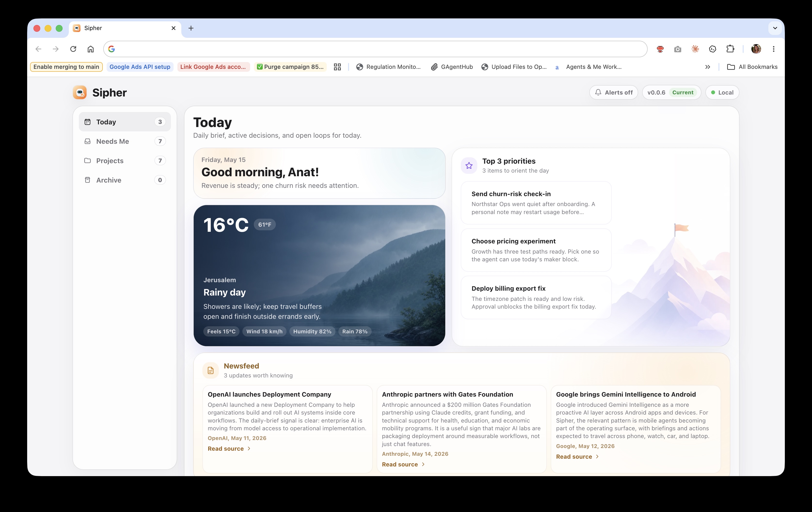This screenshot has width=812, height=512.
Task: Open a new browser tab
Action: (x=191, y=28)
